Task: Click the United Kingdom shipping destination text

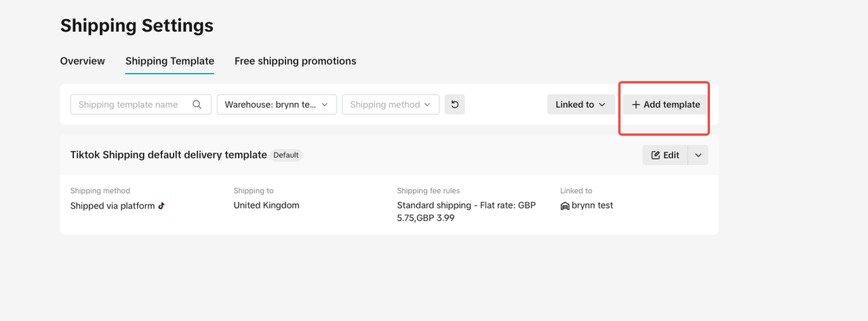Action: (x=267, y=205)
